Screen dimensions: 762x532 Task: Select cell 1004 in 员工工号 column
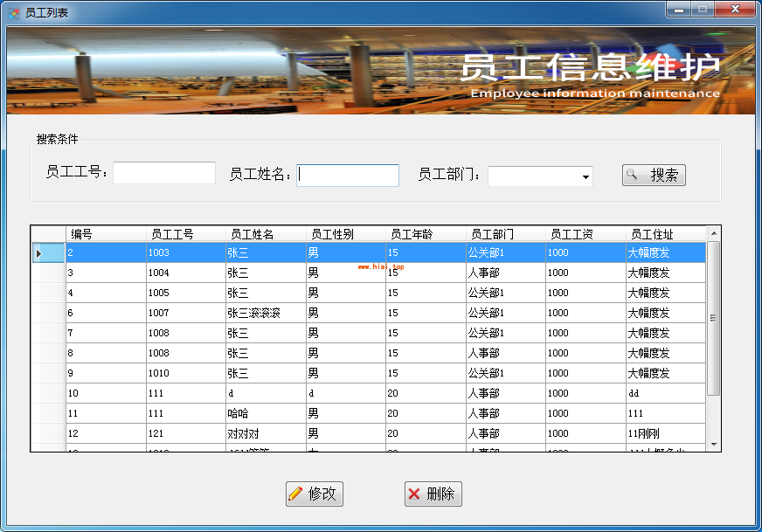(x=185, y=273)
